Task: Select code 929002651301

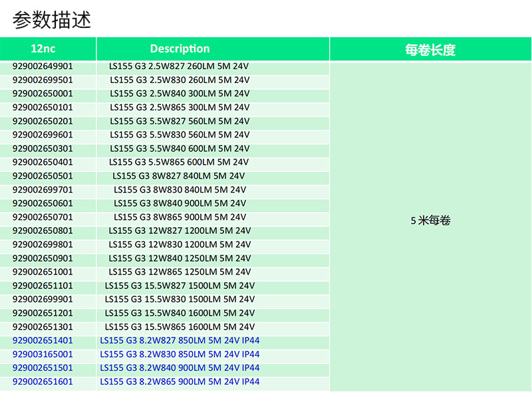Action: (43, 327)
